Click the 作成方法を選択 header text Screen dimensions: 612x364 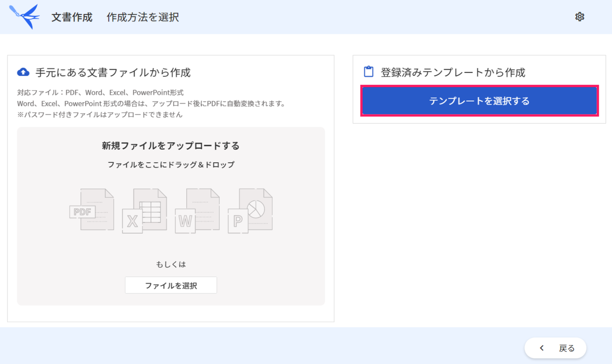click(x=143, y=17)
